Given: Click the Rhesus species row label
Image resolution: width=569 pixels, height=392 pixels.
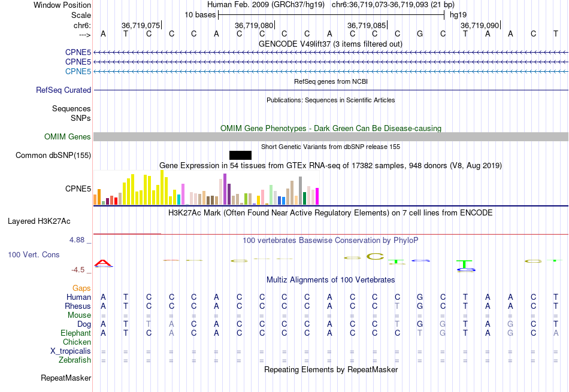Looking at the screenshot, I should point(78,306).
